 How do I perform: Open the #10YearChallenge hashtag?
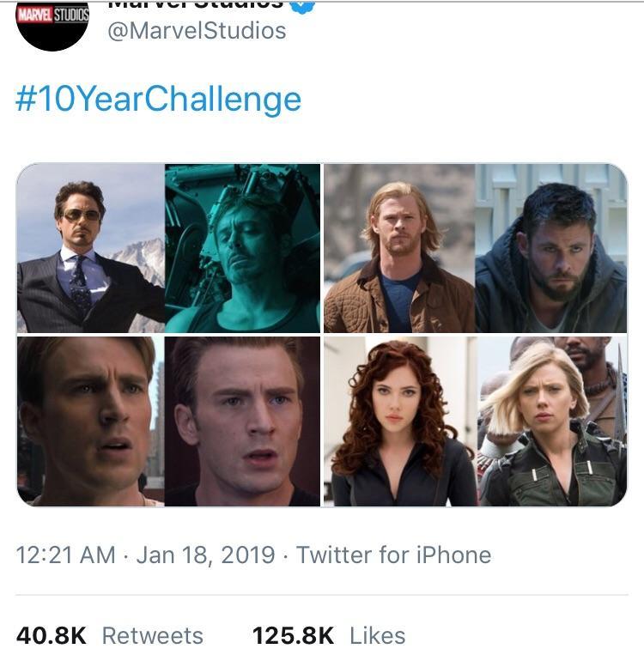click(159, 99)
